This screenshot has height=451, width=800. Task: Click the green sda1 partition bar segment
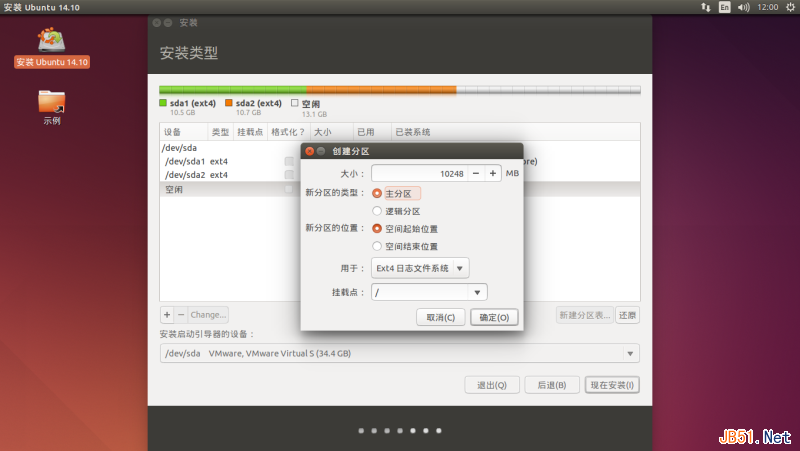(233, 90)
